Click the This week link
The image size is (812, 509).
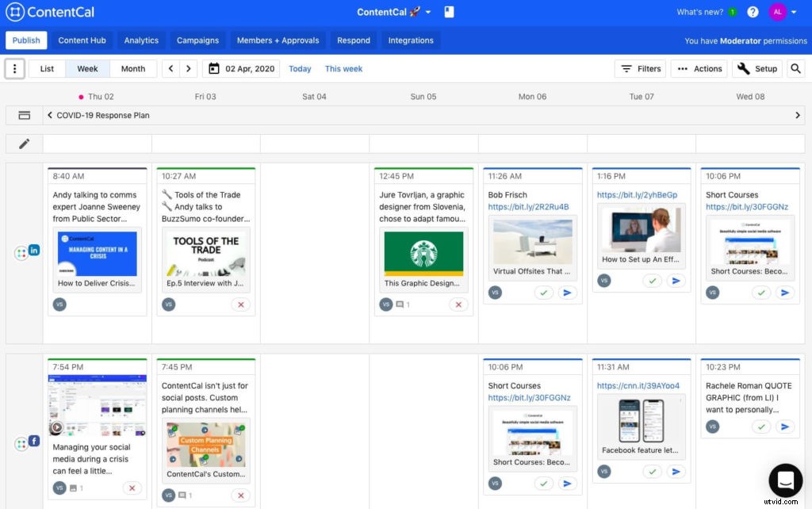point(343,69)
